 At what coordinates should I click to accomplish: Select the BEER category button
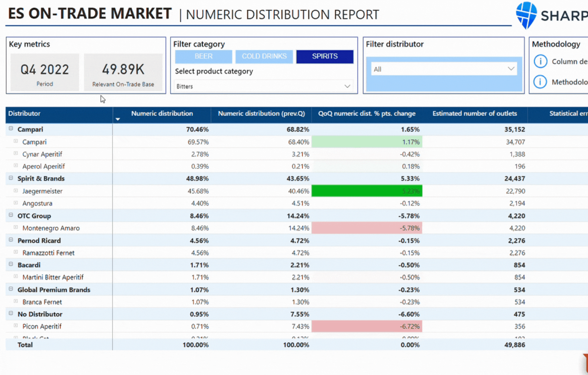pos(204,56)
